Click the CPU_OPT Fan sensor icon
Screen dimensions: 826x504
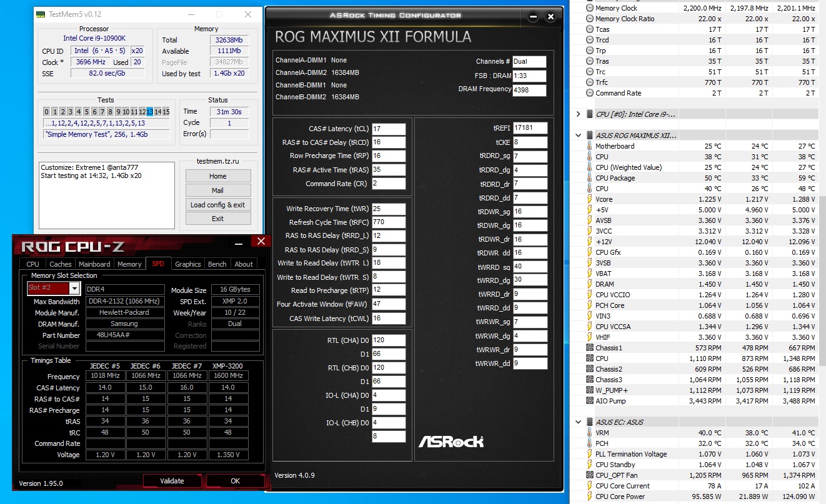590,475
